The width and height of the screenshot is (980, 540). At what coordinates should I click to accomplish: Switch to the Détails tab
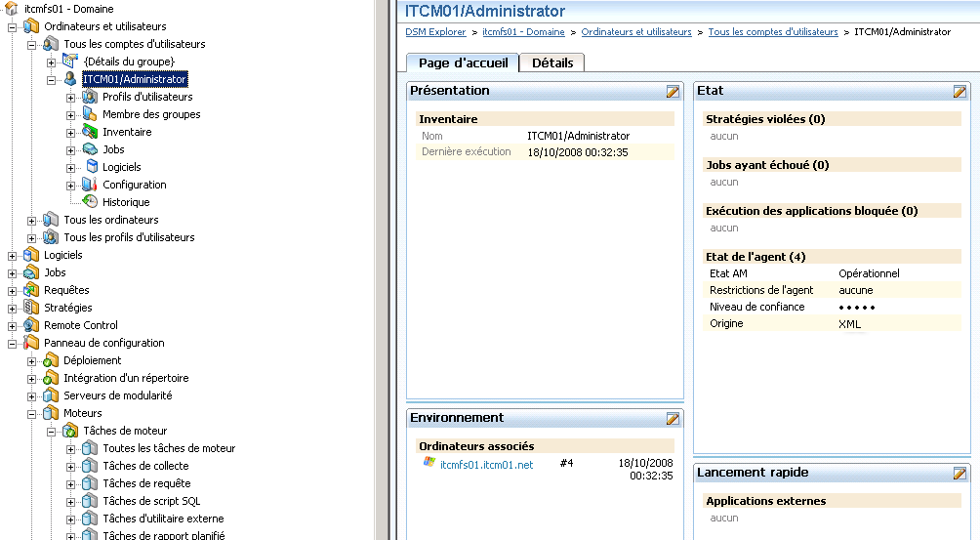pyautogui.click(x=552, y=63)
